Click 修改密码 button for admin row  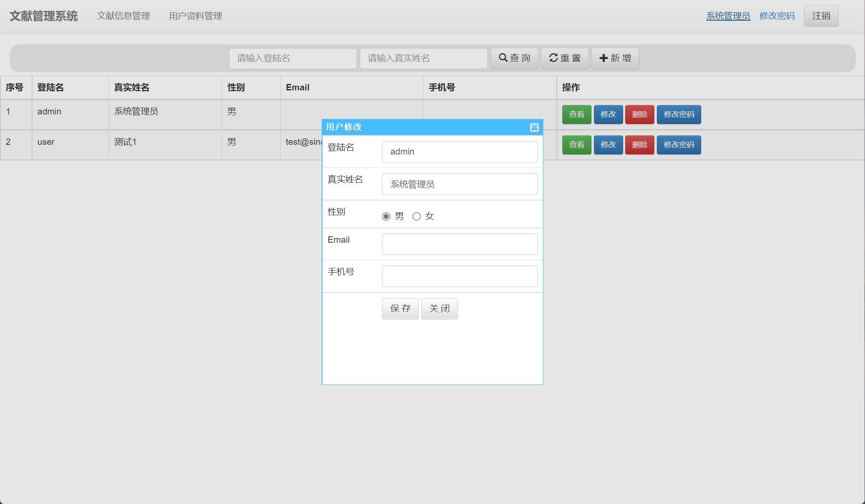679,114
